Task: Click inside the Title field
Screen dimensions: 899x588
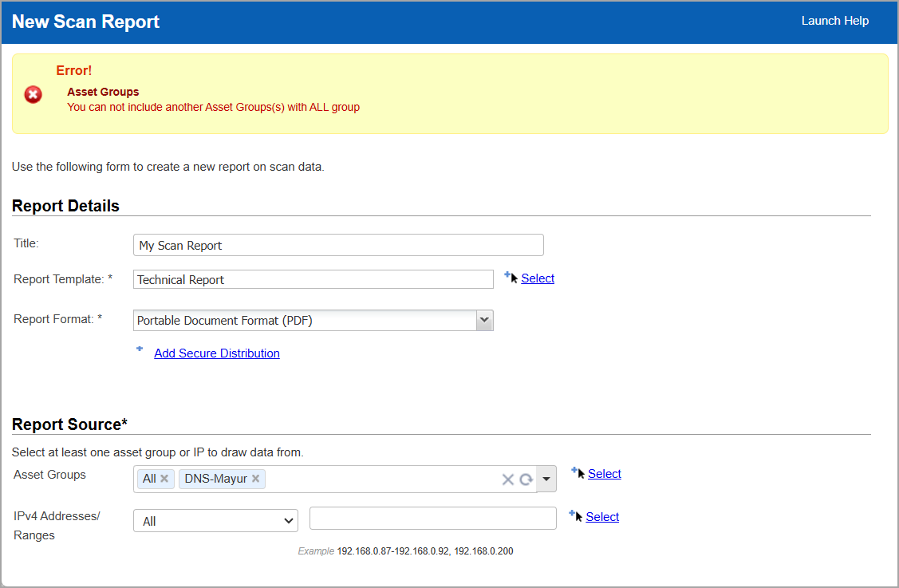Action: click(337, 244)
